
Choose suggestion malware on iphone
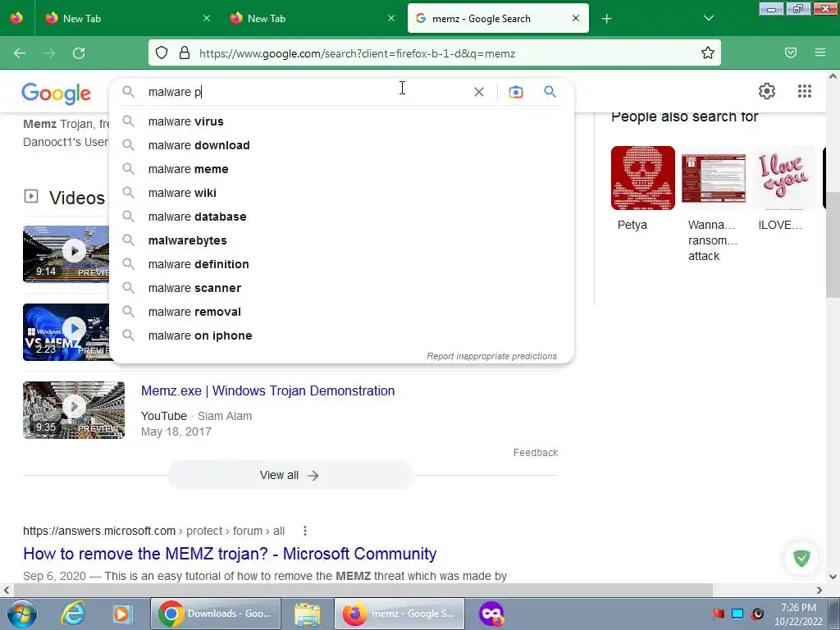point(341,336)
